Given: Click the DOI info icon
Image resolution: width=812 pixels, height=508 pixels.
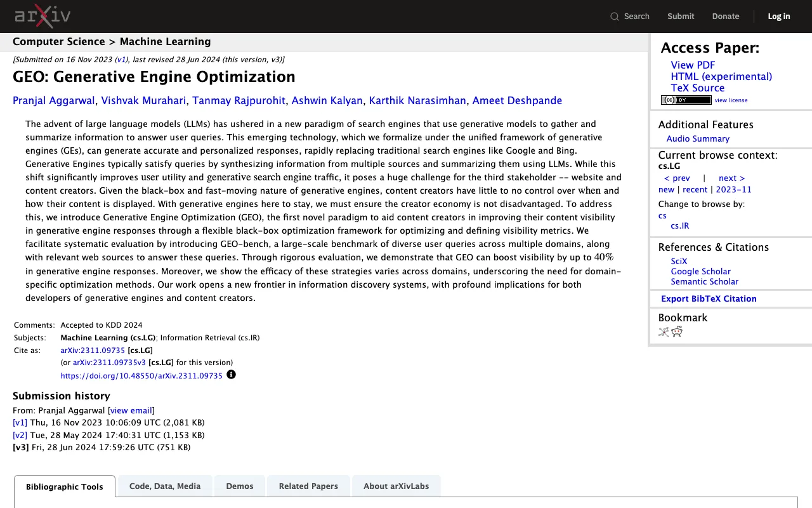Looking at the screenshot, I should 231,375.
